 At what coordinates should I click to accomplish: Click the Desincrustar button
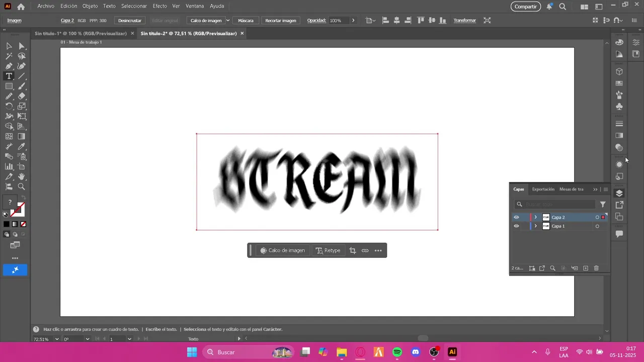pyautogui.click(x=130, y=21)
